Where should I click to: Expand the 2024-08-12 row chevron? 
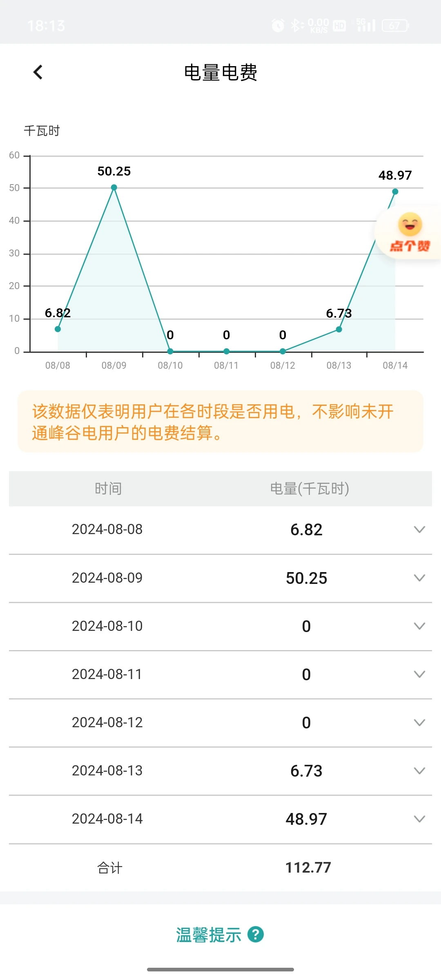click(x=419, y=722)
